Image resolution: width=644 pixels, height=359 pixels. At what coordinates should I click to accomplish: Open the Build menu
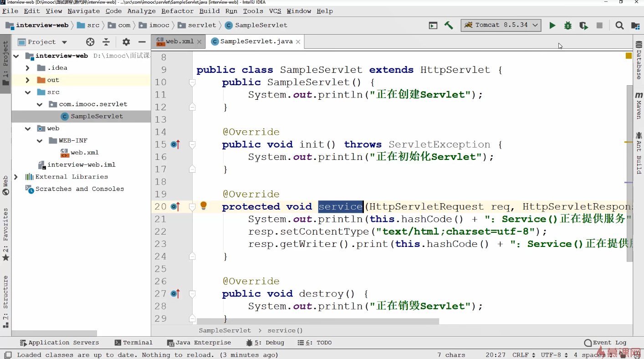tap(210, 11)
